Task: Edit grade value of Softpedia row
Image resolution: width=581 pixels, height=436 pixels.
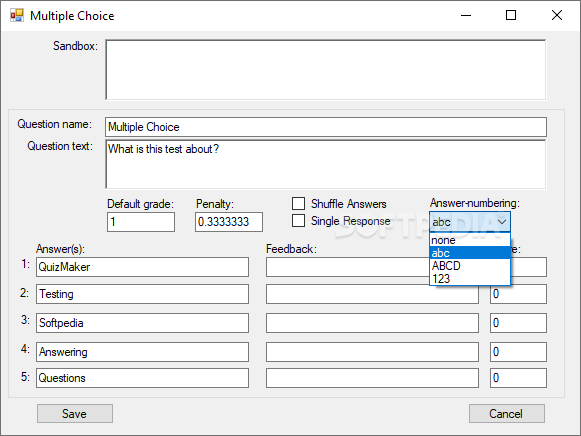Action: pos(518,323)
